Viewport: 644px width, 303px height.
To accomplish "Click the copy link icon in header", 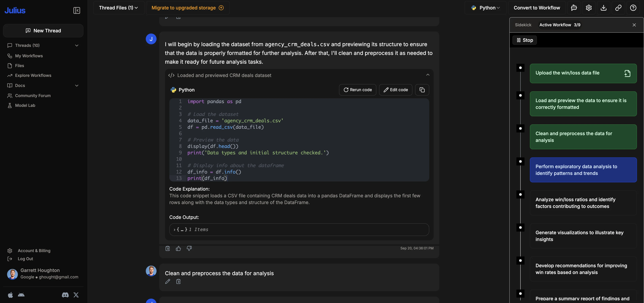I will click(618, 8).
